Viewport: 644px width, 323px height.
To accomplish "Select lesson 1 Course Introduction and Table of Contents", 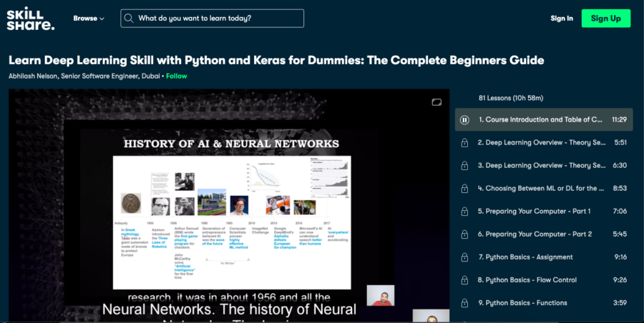I will point(544,120).
